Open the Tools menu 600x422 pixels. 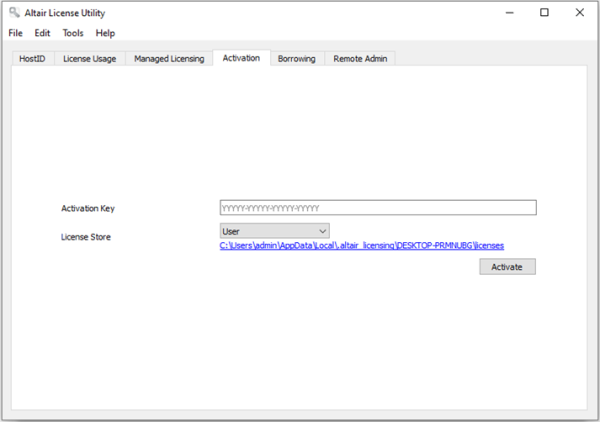pyautogui.click(x=73, y=33)
